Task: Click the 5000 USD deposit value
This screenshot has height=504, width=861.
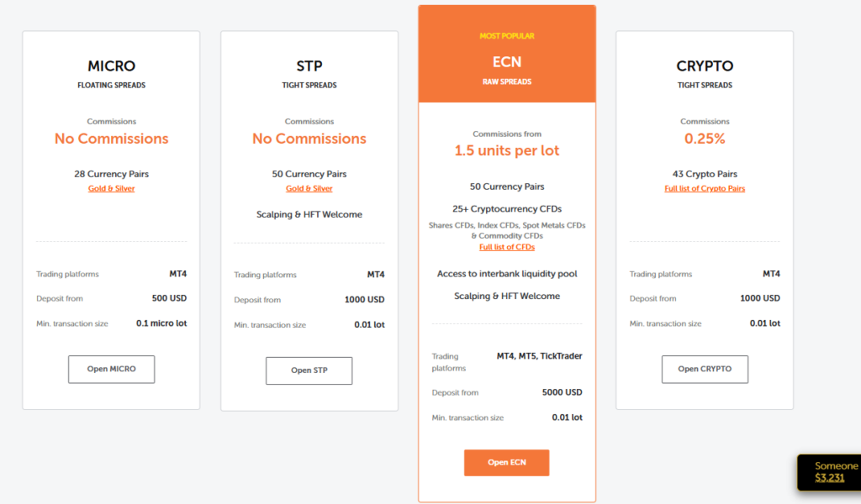Action: pyautogui.click(x=562, y=392)
